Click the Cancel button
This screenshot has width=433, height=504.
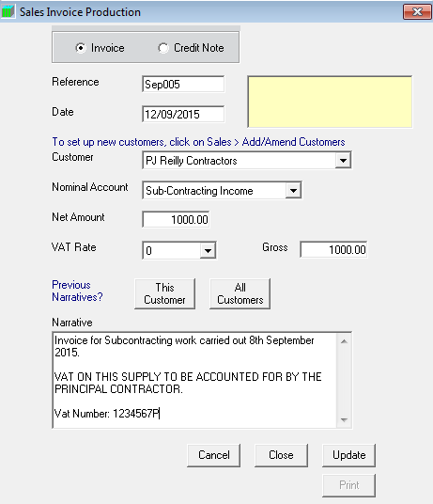[x=214, y=455]
